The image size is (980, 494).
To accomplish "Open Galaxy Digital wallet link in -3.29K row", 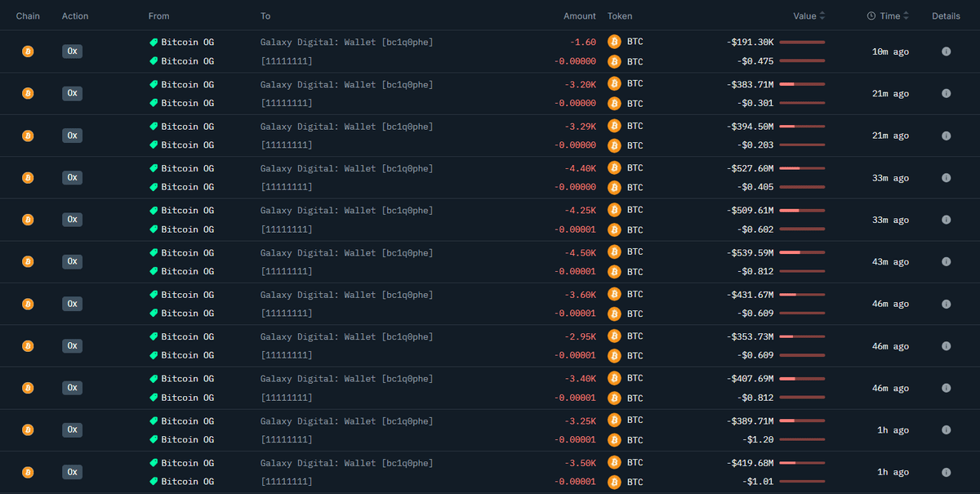I will [346, 127].
